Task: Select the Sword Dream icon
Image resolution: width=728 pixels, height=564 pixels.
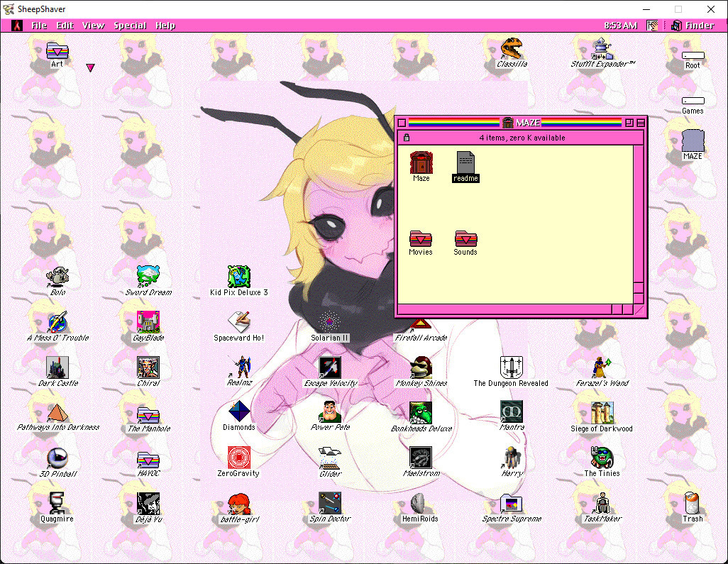Action: 148,276
